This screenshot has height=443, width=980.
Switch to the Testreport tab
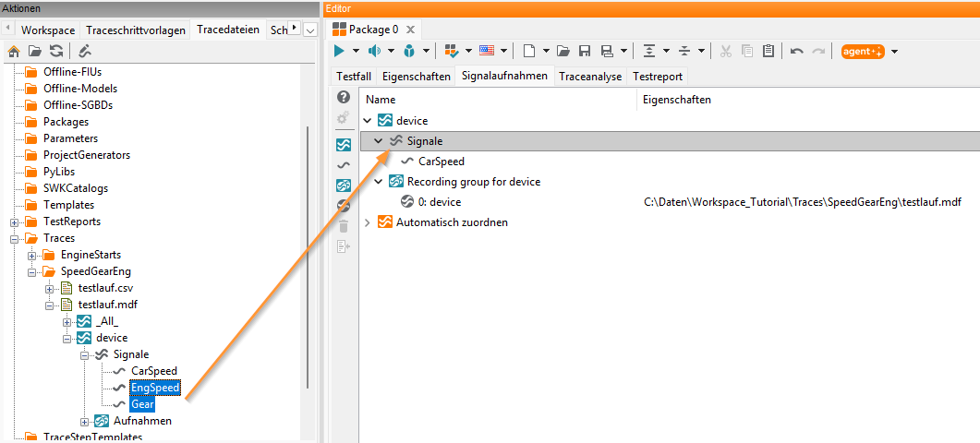click(x=657, y=77)
